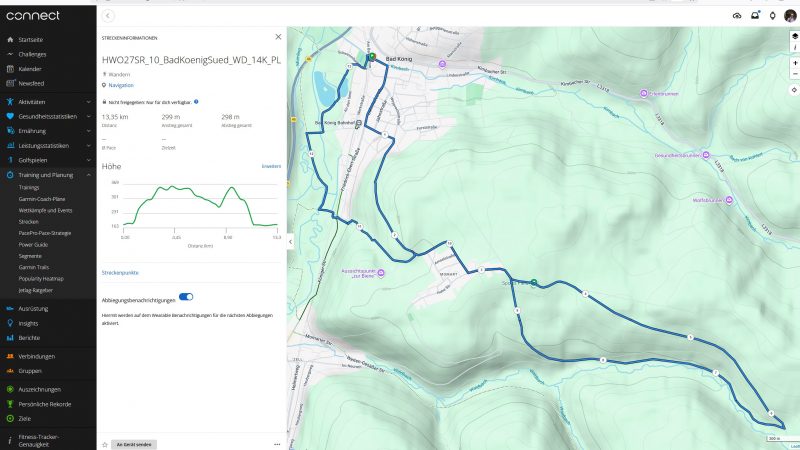This screenshot has height=450, width=800.
Task: Open the watch devices icon
Action: point(773,15)
